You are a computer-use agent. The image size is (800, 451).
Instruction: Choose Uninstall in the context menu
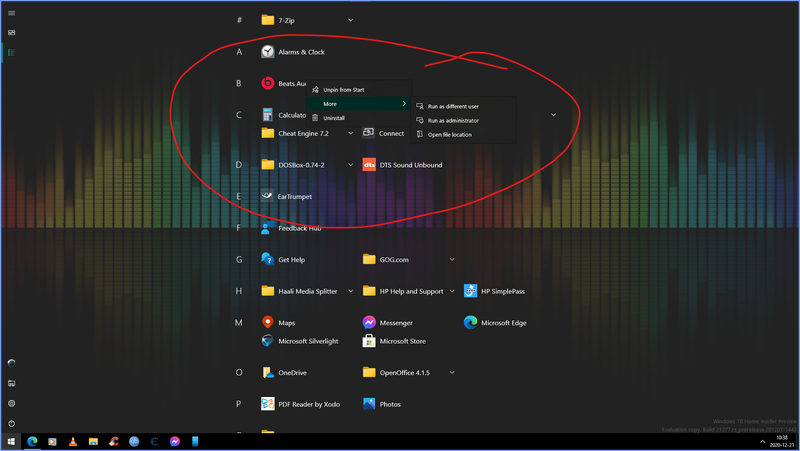359,118
